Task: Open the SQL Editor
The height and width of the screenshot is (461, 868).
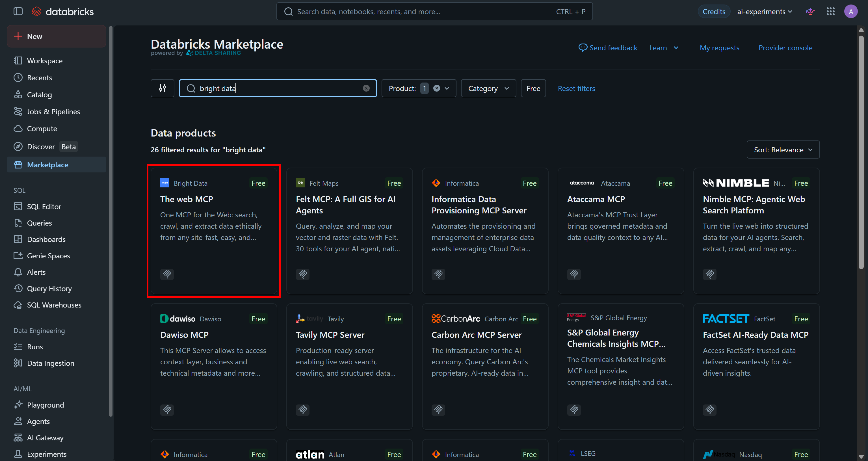Action: point(56,207)
